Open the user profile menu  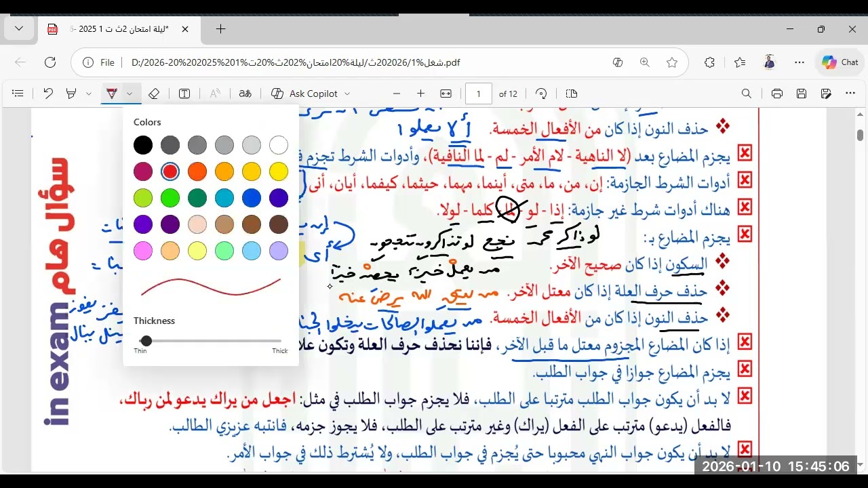769,62
